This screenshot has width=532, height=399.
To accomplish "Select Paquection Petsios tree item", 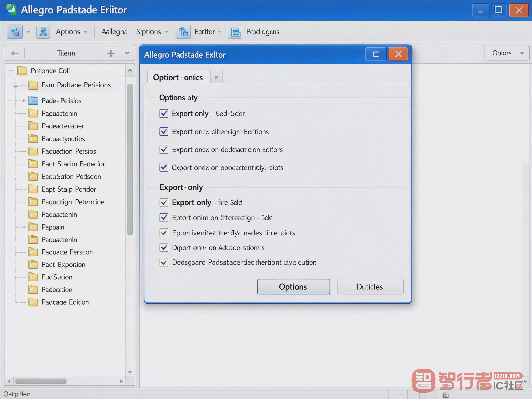I will 69,151.
